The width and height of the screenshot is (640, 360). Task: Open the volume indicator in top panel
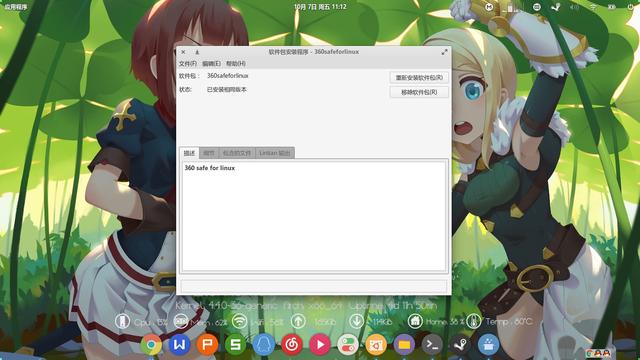pos(574,7)
